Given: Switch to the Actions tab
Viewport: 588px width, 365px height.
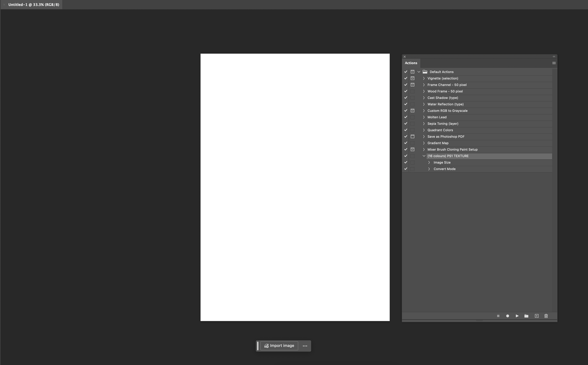Looking at the screenshot, I should [x=411, y=62].
